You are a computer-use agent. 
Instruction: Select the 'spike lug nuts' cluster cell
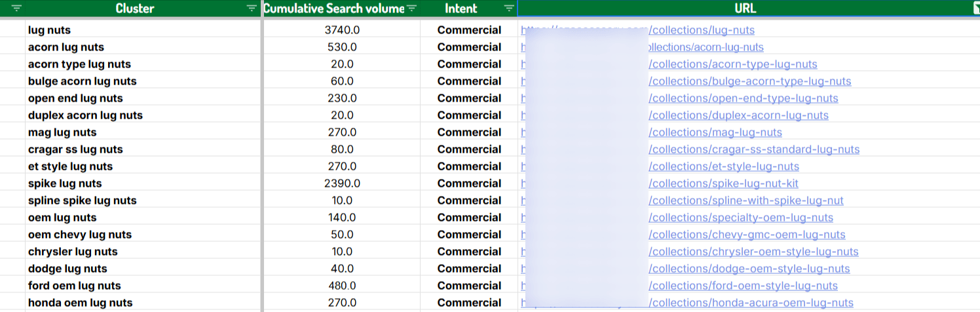(x=65, y=184)
